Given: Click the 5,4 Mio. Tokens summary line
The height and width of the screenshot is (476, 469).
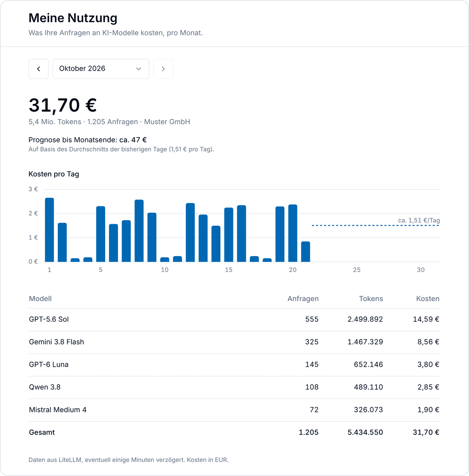Looking at the screenshot, I should [109, 122].
